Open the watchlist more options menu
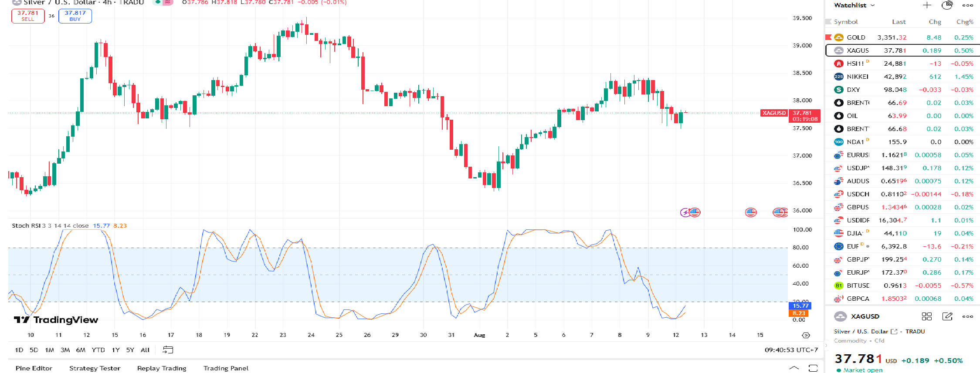 coord(967,5)
